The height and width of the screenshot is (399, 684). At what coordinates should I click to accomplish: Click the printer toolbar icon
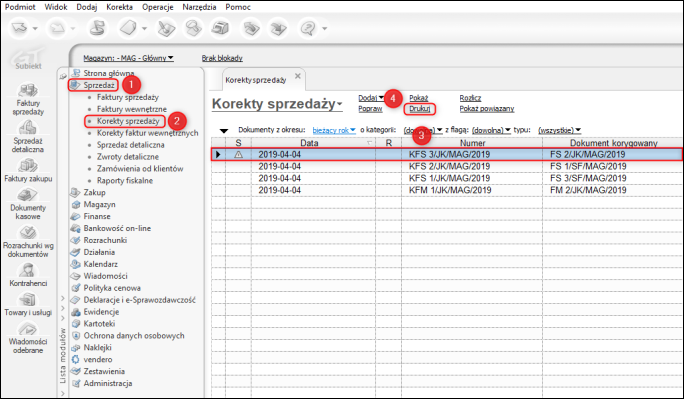click(x=221, y=29)
